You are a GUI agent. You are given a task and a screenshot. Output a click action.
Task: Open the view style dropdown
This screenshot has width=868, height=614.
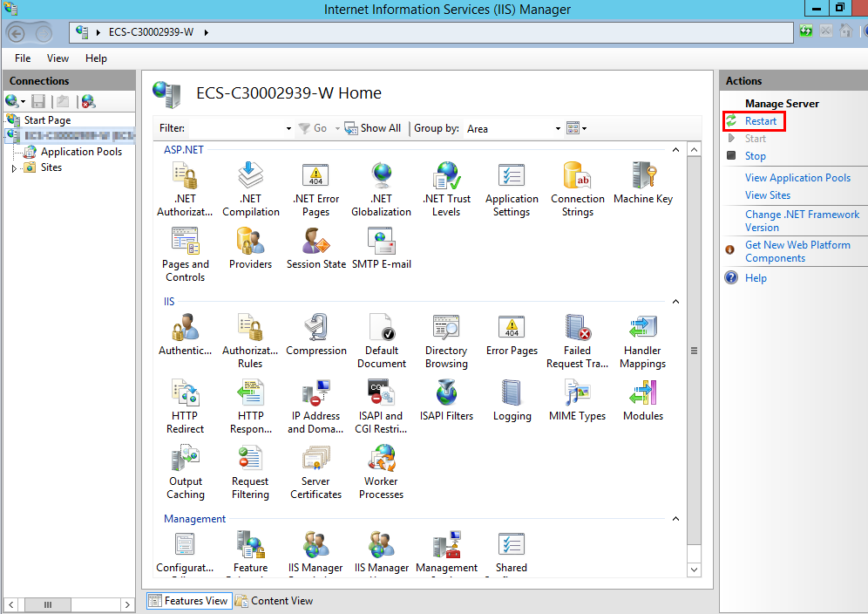(576, 128)
